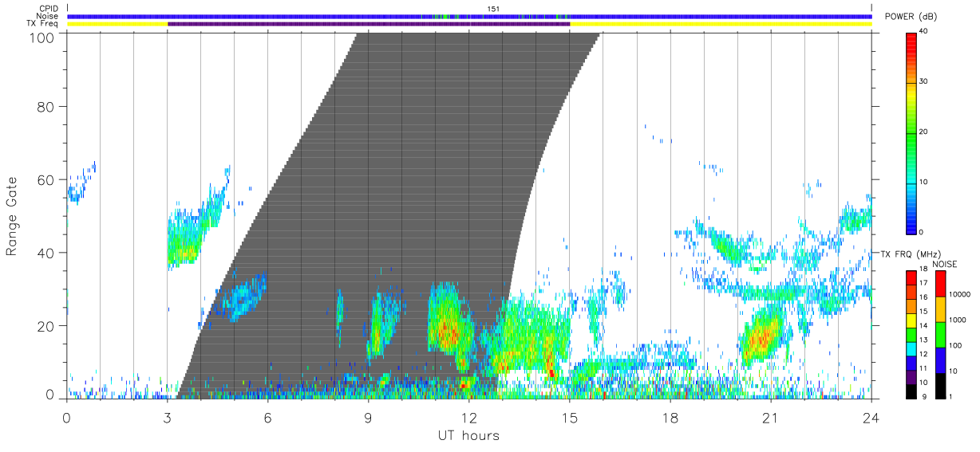Pick the yellow 14–15 MHz TX FRQ swatch
This screenshot has height=452, width=980.
[910, 320]
